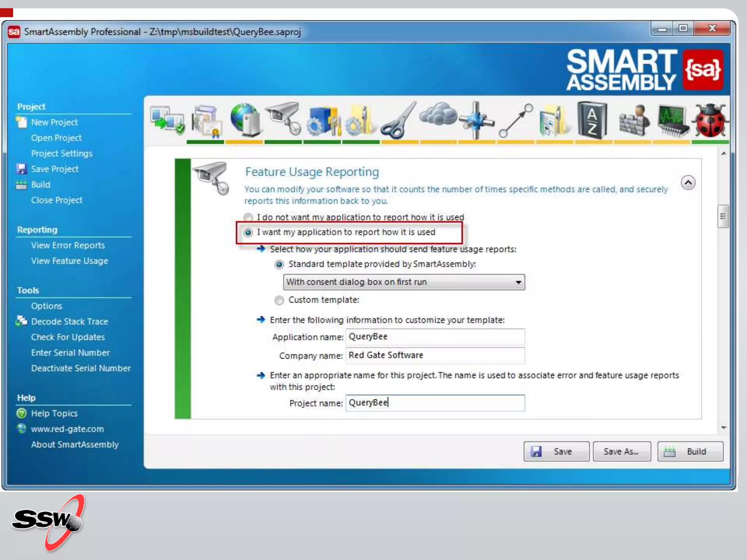Click the scroll down arrow of settings panel
The height and width of the screenshot is (560, 747).
(724, 427)
